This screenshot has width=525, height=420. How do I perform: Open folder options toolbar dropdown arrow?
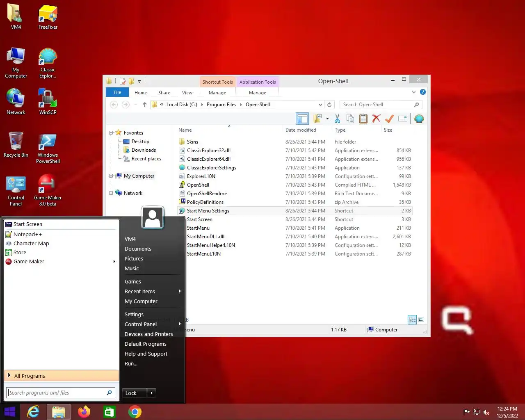click(x=327, y=119)
